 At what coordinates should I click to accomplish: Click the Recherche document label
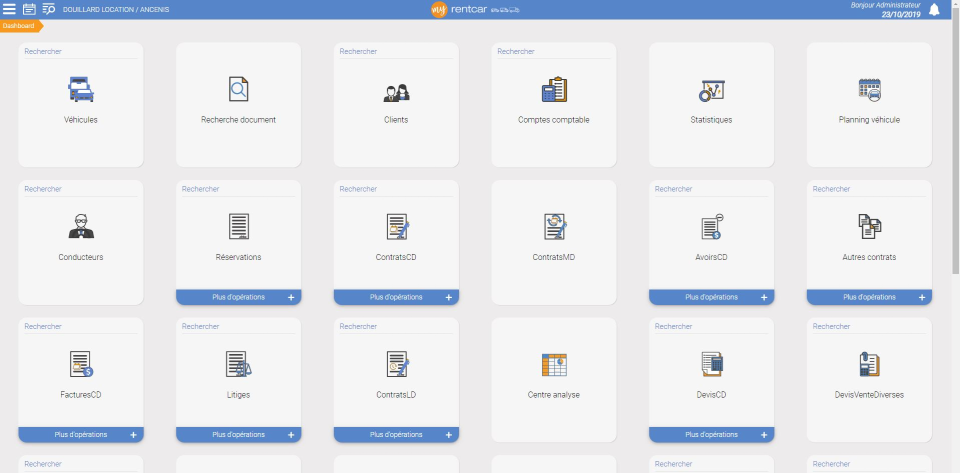coord(239,120)
